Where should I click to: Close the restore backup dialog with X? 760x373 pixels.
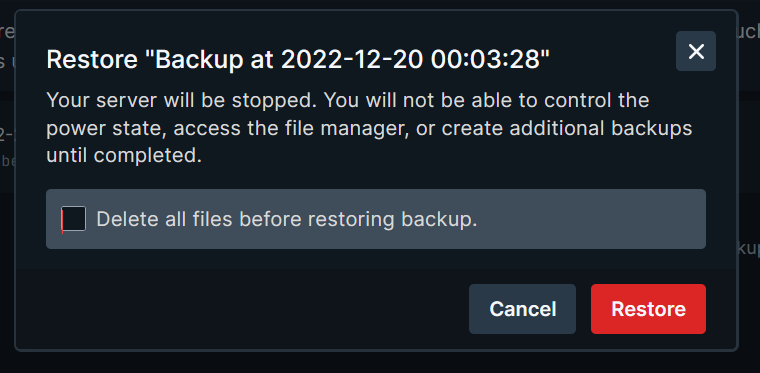pos(696,51)
